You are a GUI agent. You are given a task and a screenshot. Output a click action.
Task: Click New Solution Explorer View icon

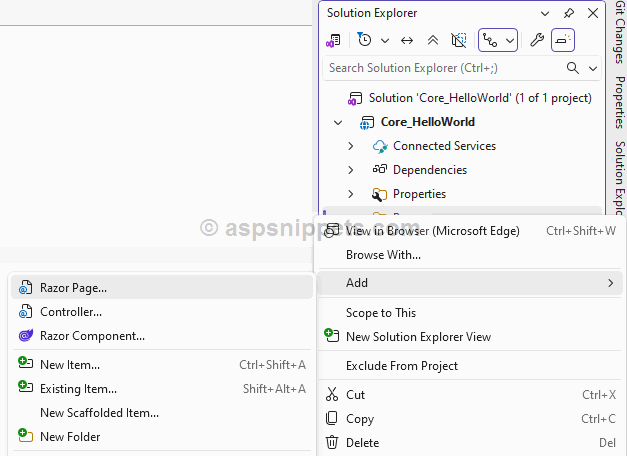(x=331, y=335)
